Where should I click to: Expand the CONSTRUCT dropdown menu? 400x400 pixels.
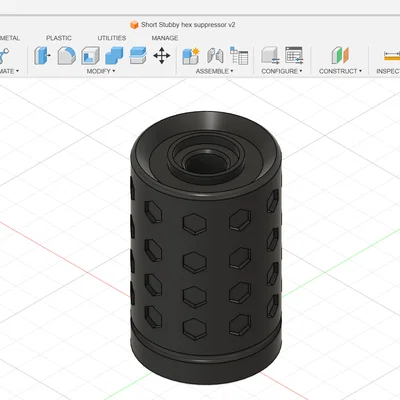(340, 71)
